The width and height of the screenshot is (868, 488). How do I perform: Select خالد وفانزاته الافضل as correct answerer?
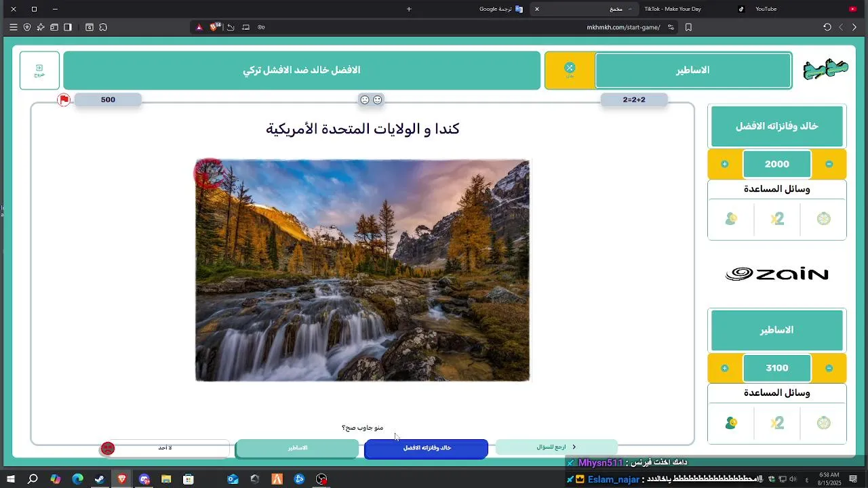(427, 448)
